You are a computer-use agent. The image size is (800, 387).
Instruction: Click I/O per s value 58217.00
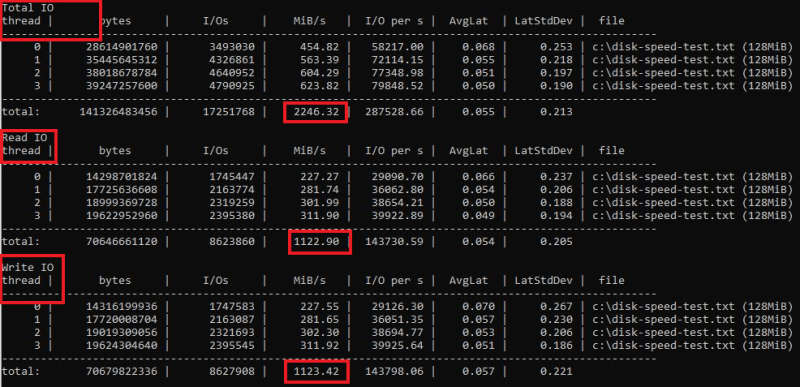pyautogui.click(x=398, y=47)
